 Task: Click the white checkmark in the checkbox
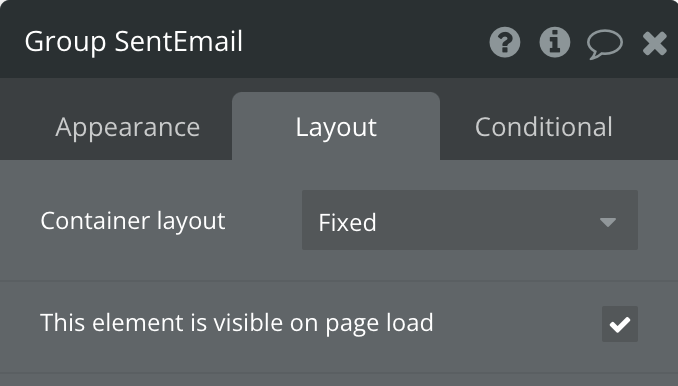point(620,325)
